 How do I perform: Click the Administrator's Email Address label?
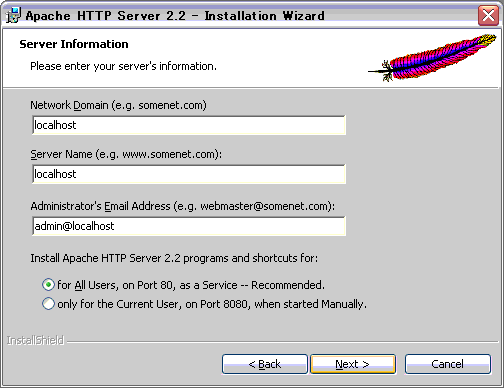point(183,206)
